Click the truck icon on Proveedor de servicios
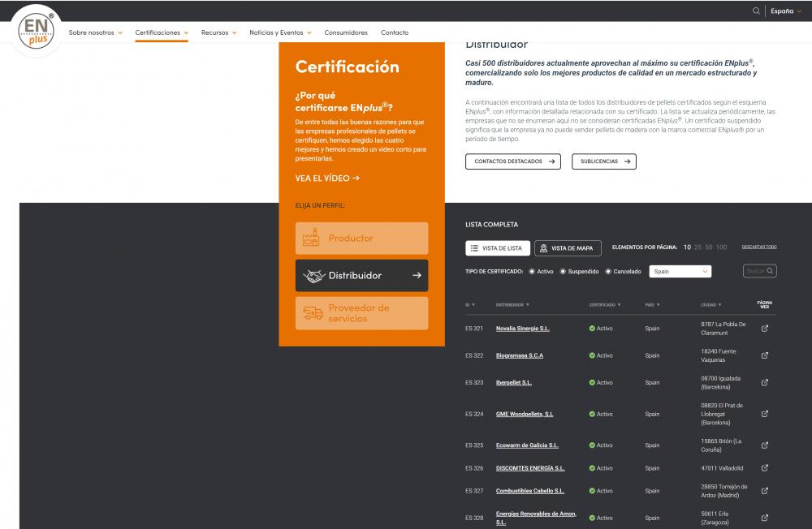 (313, 312)
